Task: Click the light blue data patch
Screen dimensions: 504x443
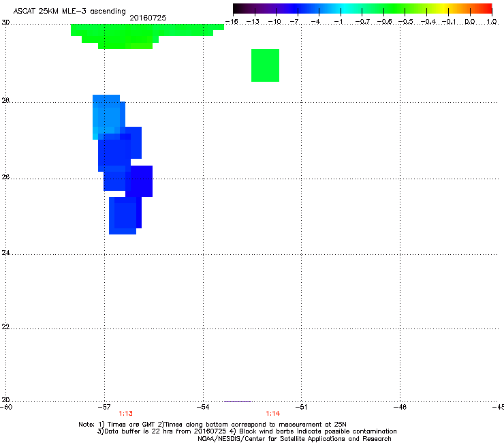Action: [108, 116]
